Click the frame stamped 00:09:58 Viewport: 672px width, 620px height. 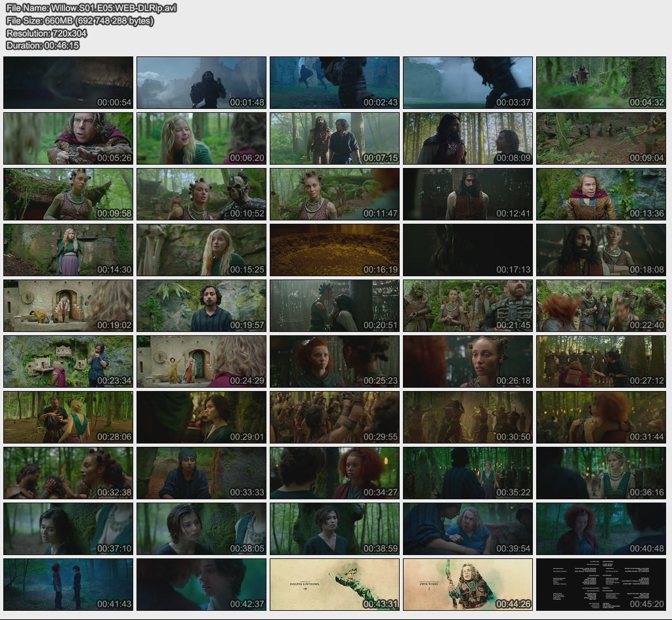point(68,194)
